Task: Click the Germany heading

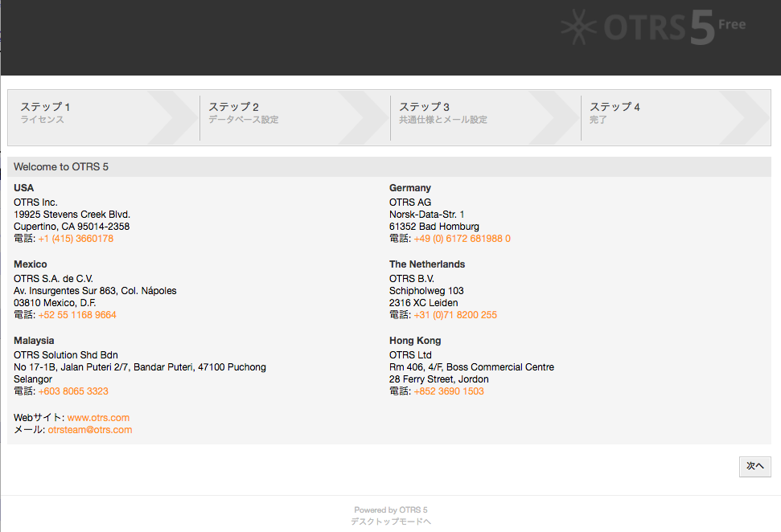Action: (x=410, y=187)
